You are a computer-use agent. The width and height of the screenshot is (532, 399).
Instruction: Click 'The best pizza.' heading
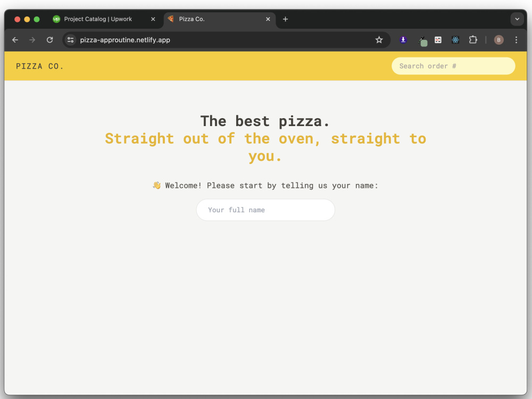pyautogui.click(x=265, y=121)
